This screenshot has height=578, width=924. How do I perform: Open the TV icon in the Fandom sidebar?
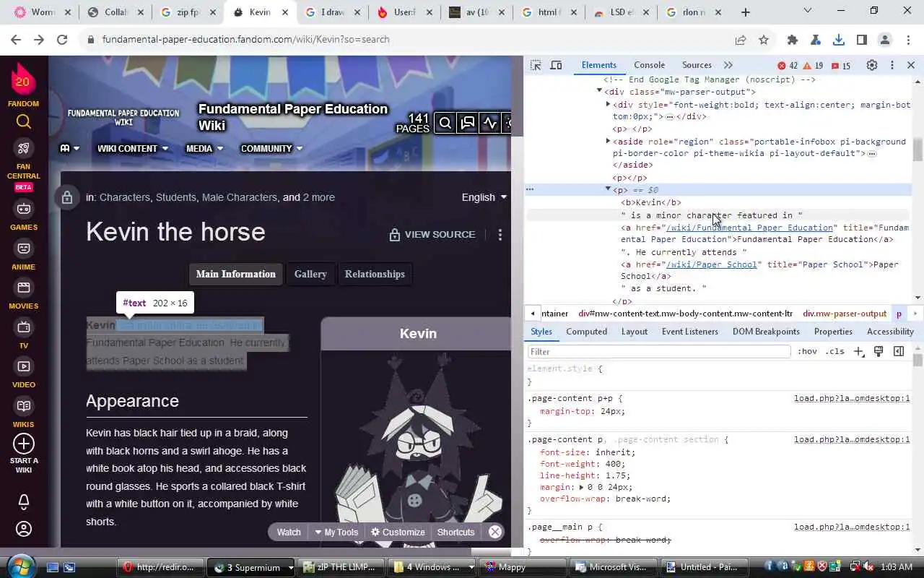coord(24,327)
